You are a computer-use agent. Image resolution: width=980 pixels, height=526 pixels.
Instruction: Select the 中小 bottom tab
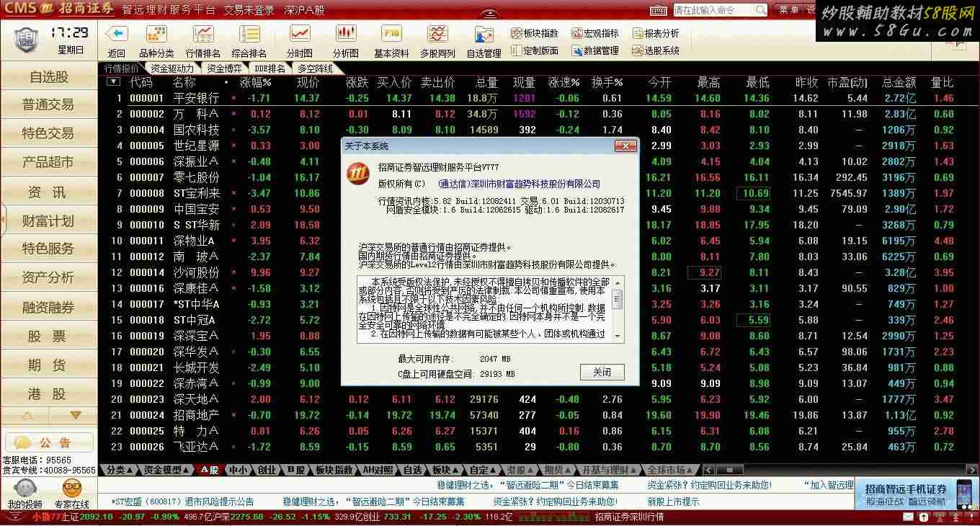click(238, 470)
